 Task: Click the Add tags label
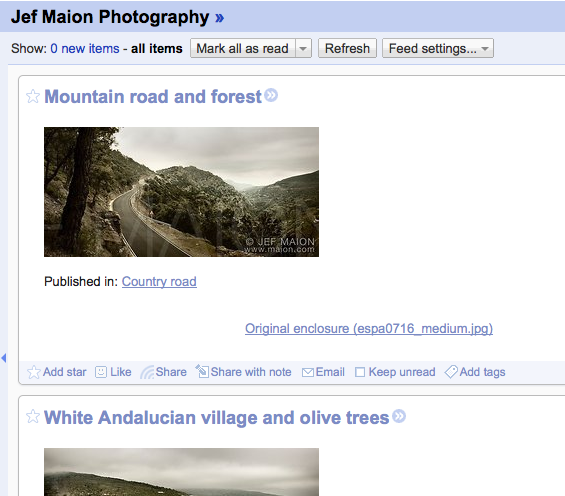(482, 372)
